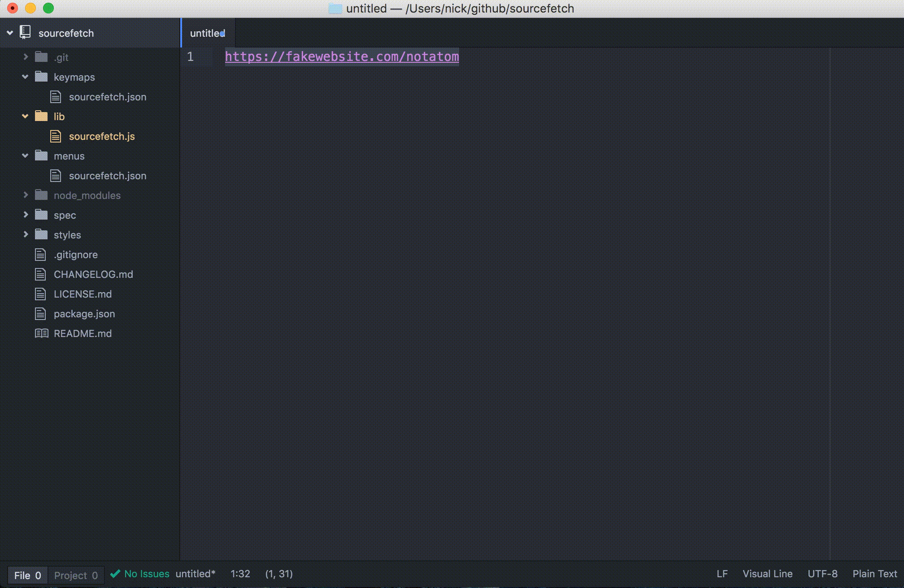Click the keymaps folder icon

pyautogui.click(x=42, y=77)
